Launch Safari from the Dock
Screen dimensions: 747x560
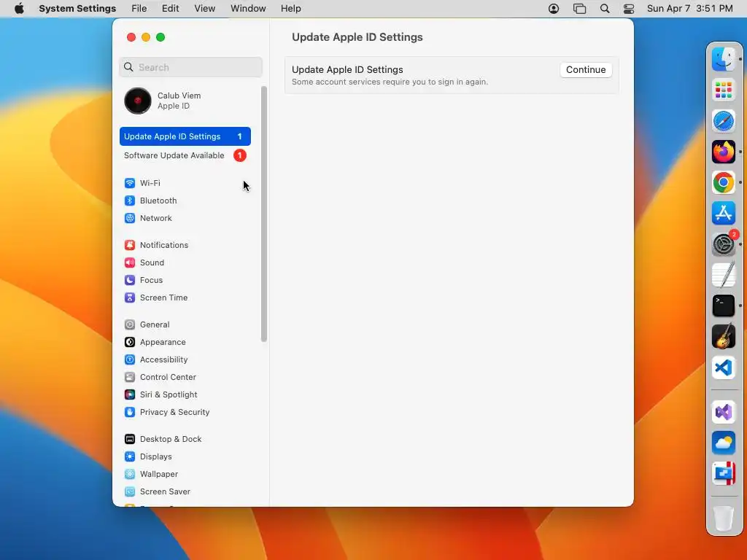pos(723,121)
